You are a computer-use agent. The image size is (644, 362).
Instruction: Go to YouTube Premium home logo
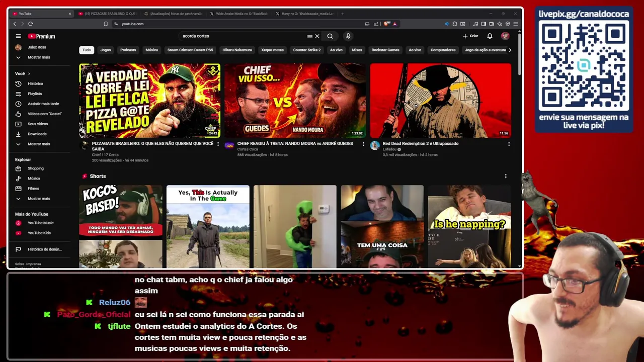click(x=42, y=36)
